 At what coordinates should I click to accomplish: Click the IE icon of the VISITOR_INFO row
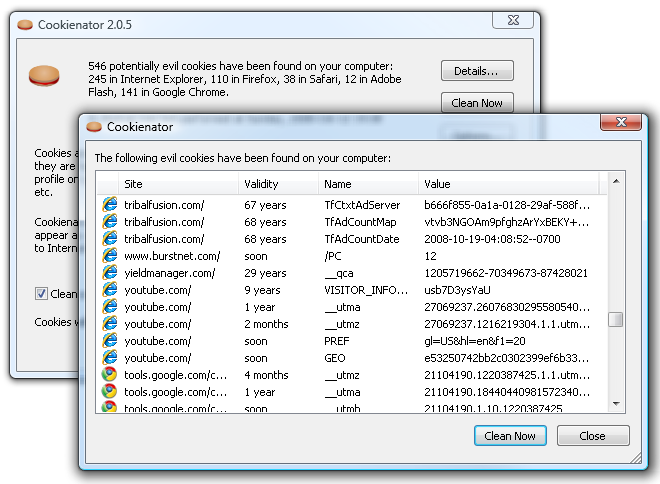click(x=109, y=290)
